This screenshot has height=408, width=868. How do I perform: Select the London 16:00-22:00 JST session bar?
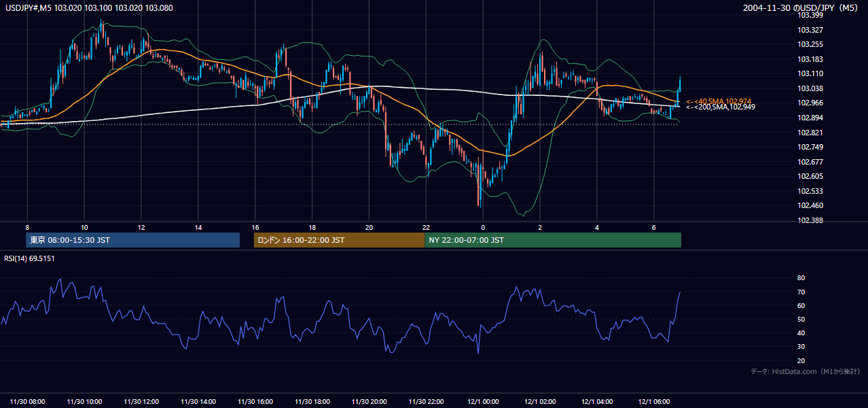(339, 240)
